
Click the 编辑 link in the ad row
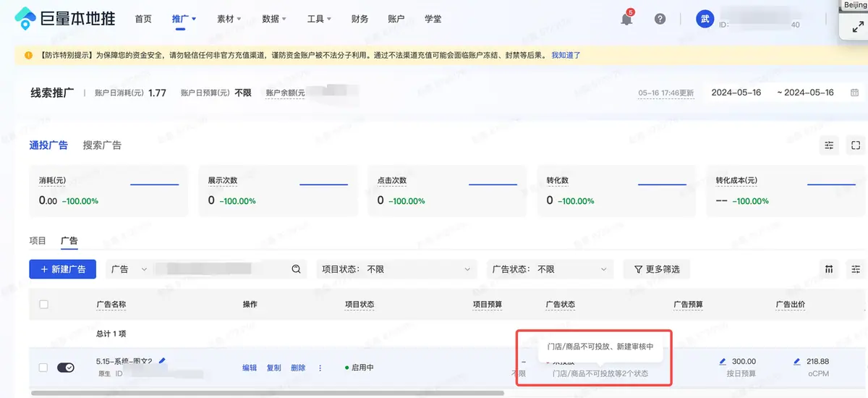(250, 368)
